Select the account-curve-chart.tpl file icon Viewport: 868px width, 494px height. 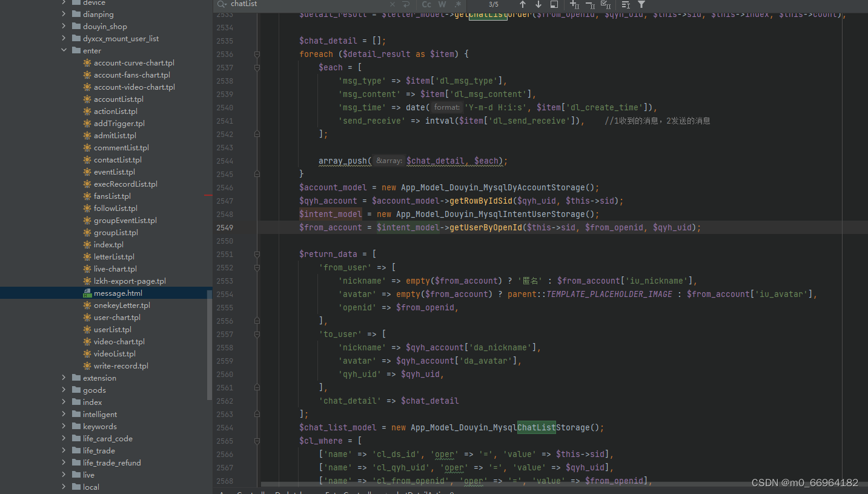[x=88, y=63]
